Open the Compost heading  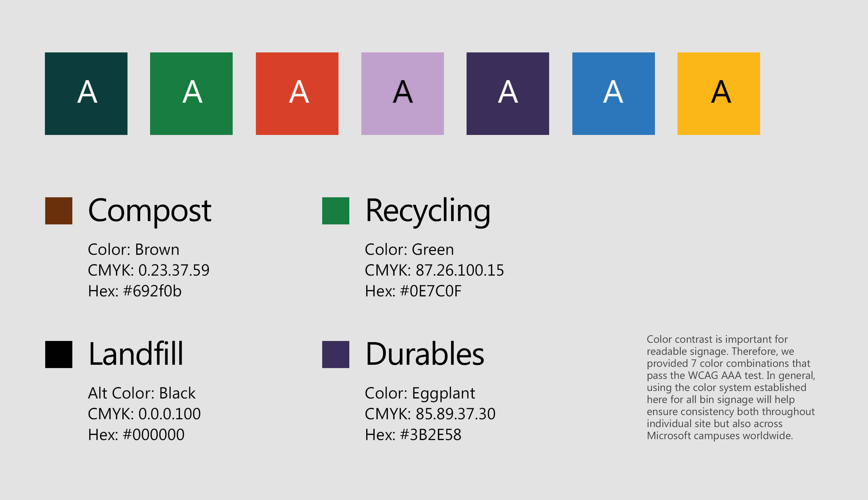pos(149,211)
